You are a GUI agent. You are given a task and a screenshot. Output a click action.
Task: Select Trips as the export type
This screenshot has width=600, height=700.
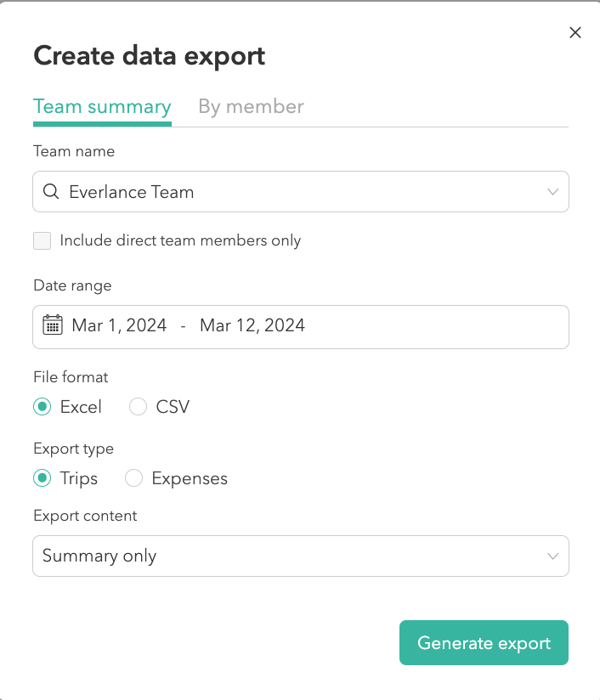tap(42, 478)
